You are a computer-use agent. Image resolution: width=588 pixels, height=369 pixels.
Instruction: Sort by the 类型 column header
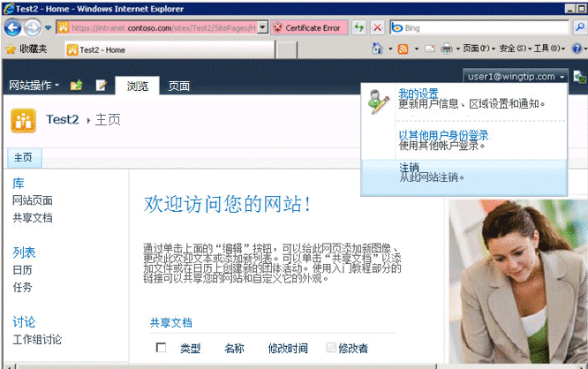coord(190,349)
